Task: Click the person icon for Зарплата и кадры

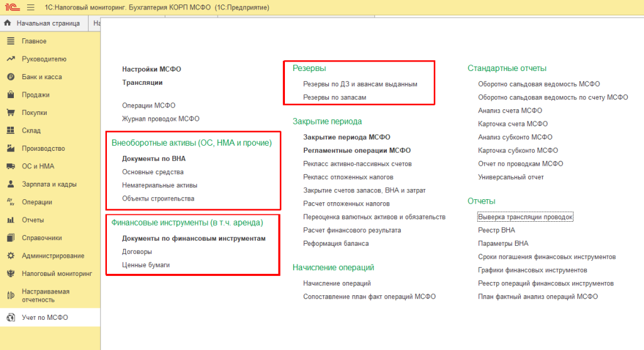Action: point(10,185)
